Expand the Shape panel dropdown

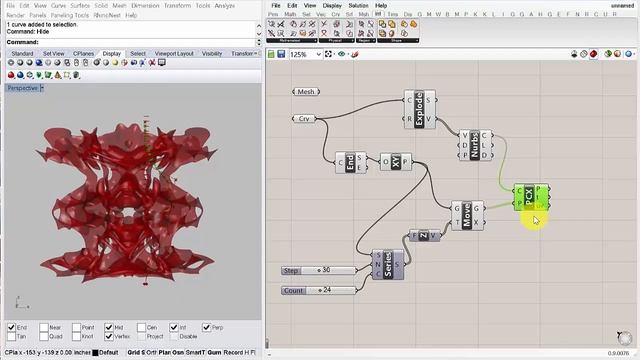click(x=416, y=41)
